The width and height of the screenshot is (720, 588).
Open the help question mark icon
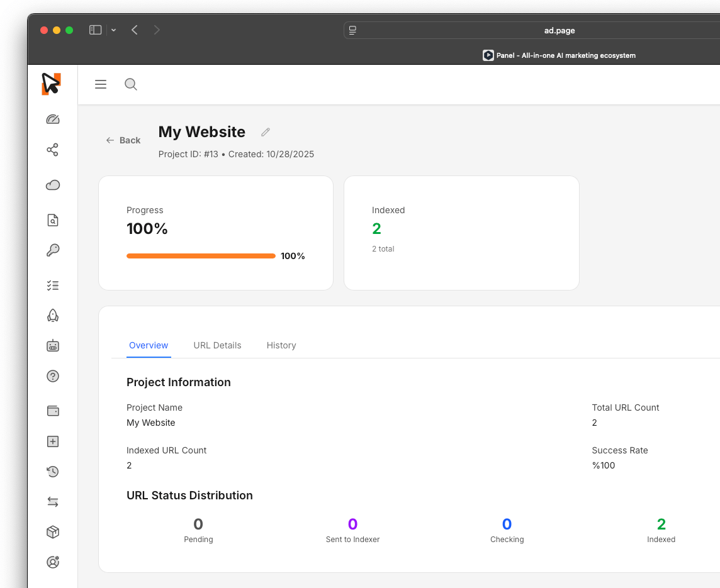click(x=53, y=376)
